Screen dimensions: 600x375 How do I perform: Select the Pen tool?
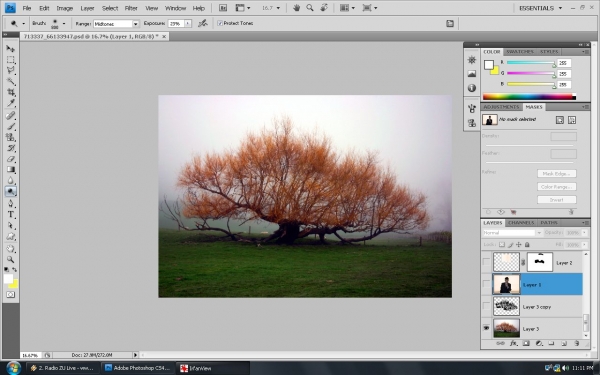[x=10, y=204]
